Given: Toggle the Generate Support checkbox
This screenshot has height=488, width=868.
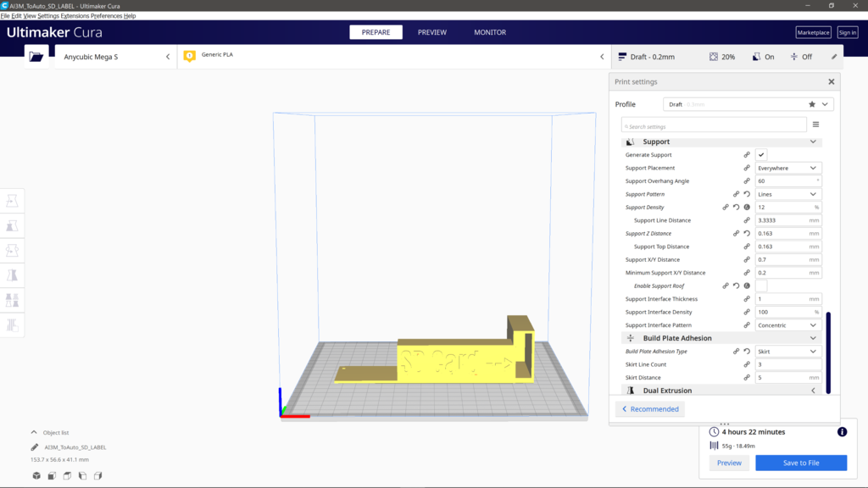Looking at the screenshot, I should tap(760, 154).
